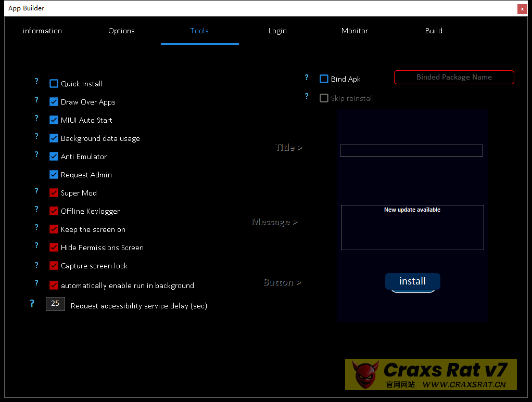View help for Bind Apk feature
Viewport: 532px width, 402px height.
click(x=306, y=77)
